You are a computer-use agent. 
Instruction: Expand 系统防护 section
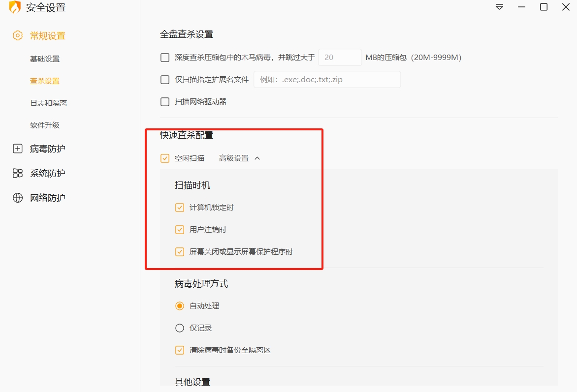(47, 173)
